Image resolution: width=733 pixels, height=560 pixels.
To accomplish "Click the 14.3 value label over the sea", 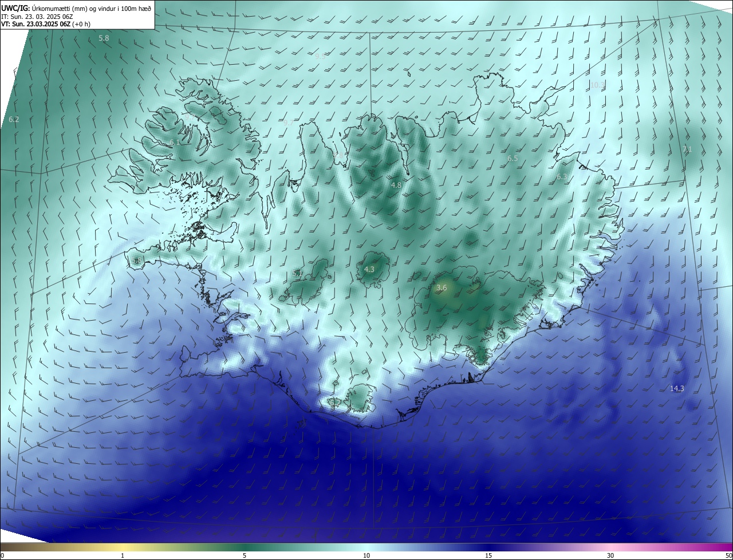I will [677, 388].
